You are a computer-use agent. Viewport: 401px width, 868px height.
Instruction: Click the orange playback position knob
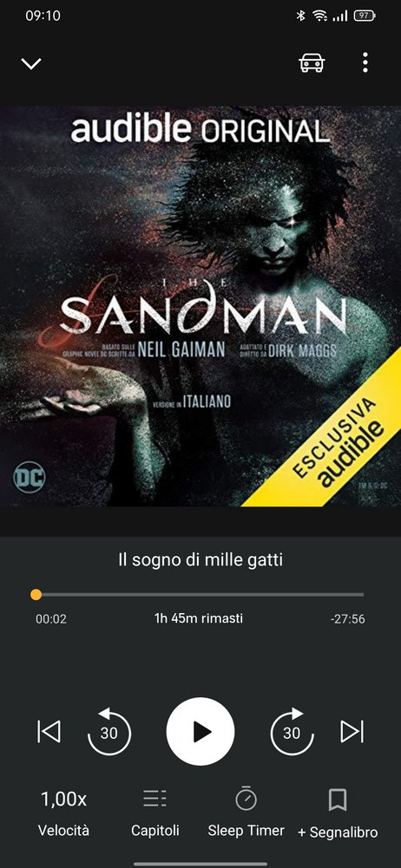(x=36, y=595)
